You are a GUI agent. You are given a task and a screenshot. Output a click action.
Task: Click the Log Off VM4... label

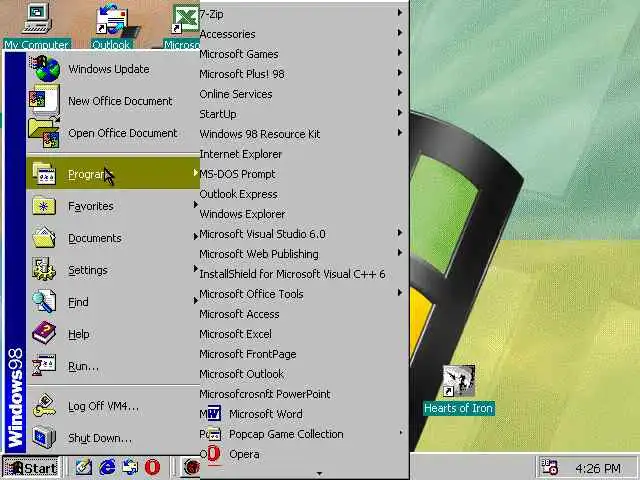click(x=103, y=406)
